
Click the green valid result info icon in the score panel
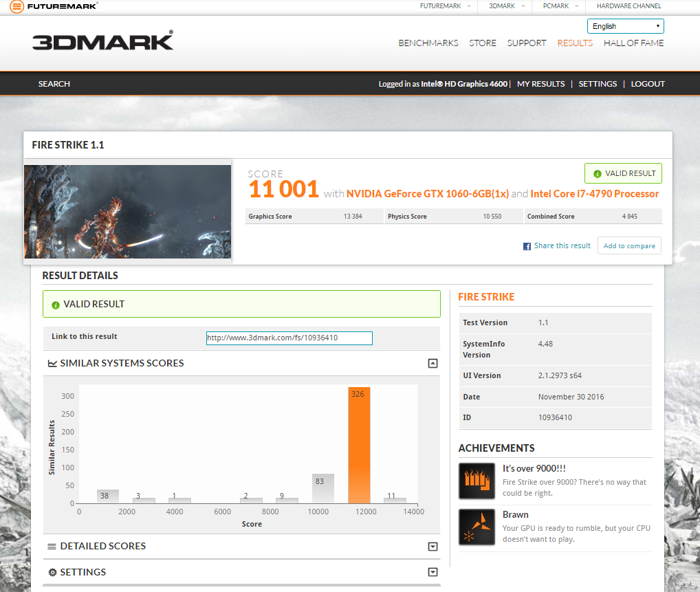coord(598,174)
